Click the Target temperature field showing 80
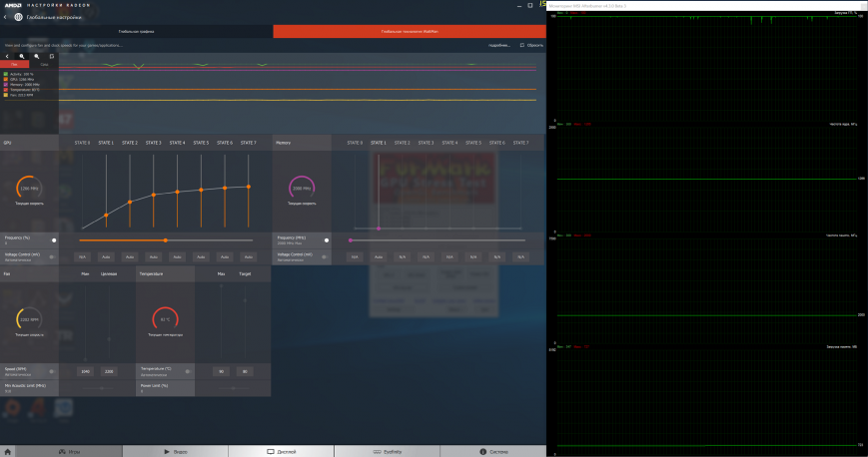 pyautogui.click(x=245, y=371)
